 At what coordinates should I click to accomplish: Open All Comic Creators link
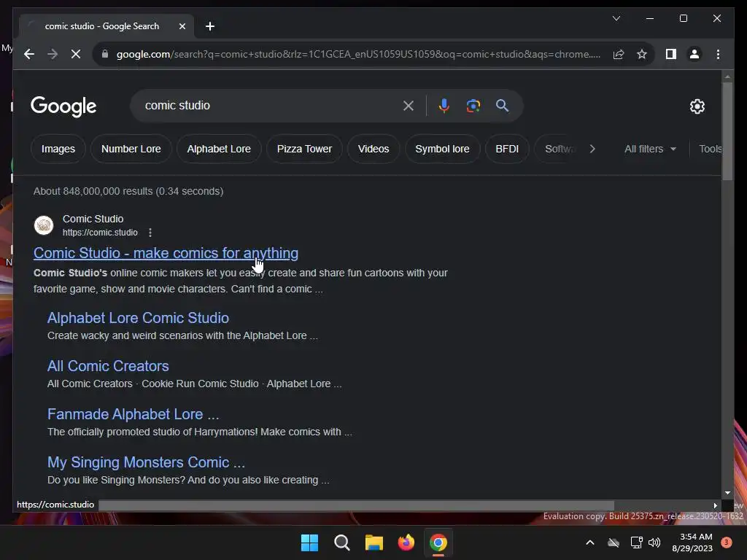108,366
